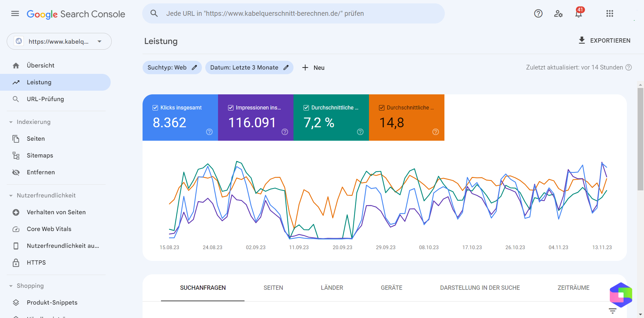Go to Übersicht in sidebar
The height and width of the screenshot is (318, 644).
[55, 65]
